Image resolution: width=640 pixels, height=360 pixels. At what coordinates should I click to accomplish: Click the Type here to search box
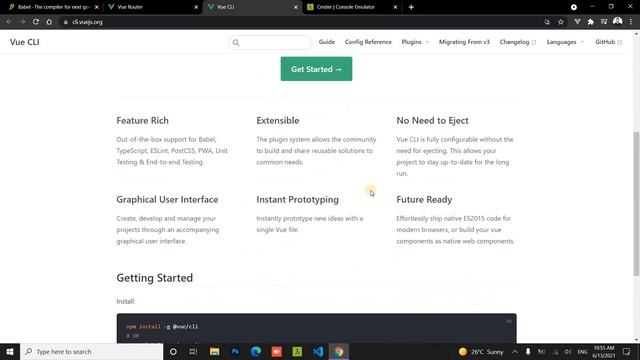92,351
